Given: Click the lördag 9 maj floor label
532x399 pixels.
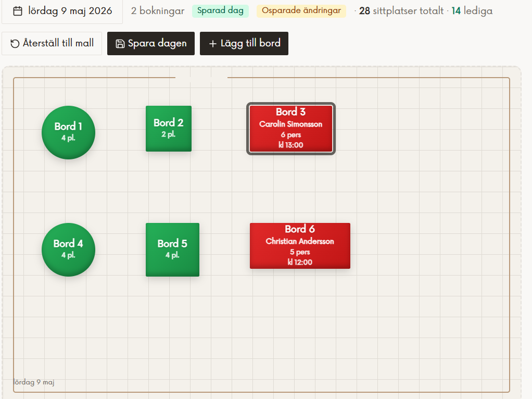Looking at the screenshot, I should (34, 382).
